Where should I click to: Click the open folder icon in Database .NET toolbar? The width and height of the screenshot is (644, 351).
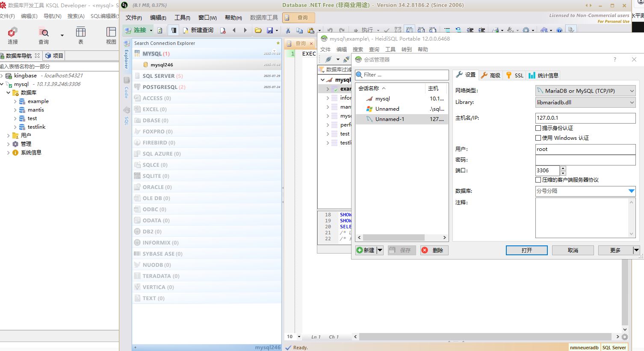click(258, 30)
